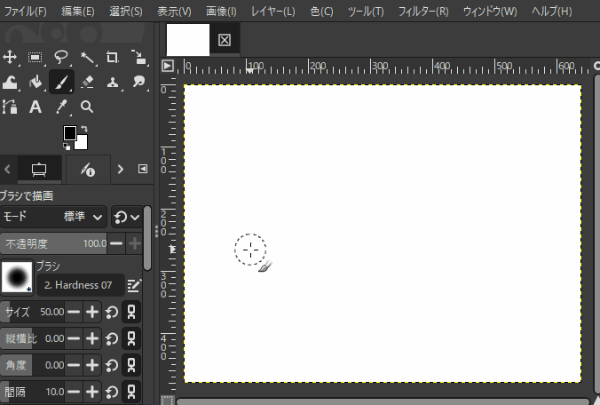Select the Move tool
The width and height of the screenshot is (600, 405).
pyautogui.click(x=10, y=57)
